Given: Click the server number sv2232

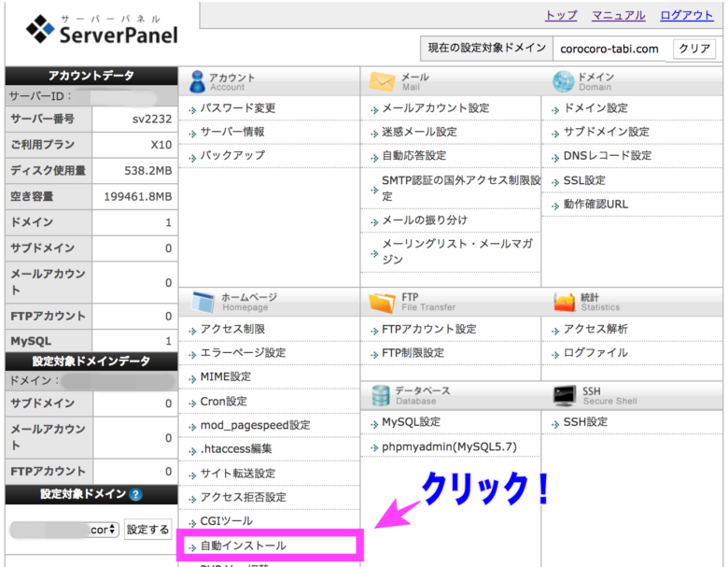Looking at the screenshot, I should point(152,119).
